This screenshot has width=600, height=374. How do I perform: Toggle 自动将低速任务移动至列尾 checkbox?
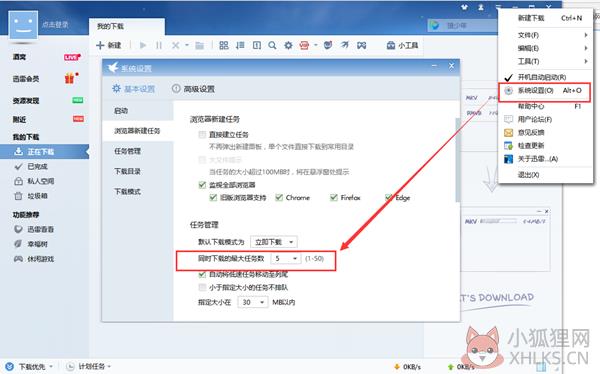click(202, 274)
